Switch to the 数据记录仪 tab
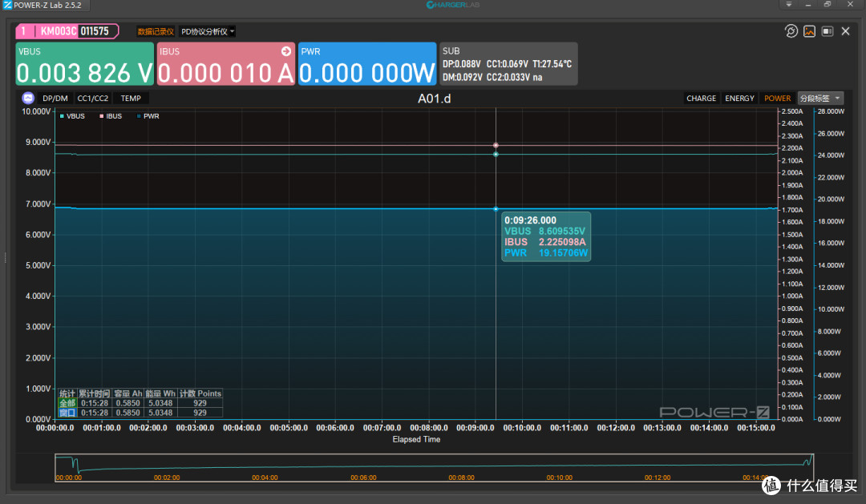Image resolution: width=866 pixels, height=504 pixels. (x=156, y=31)
